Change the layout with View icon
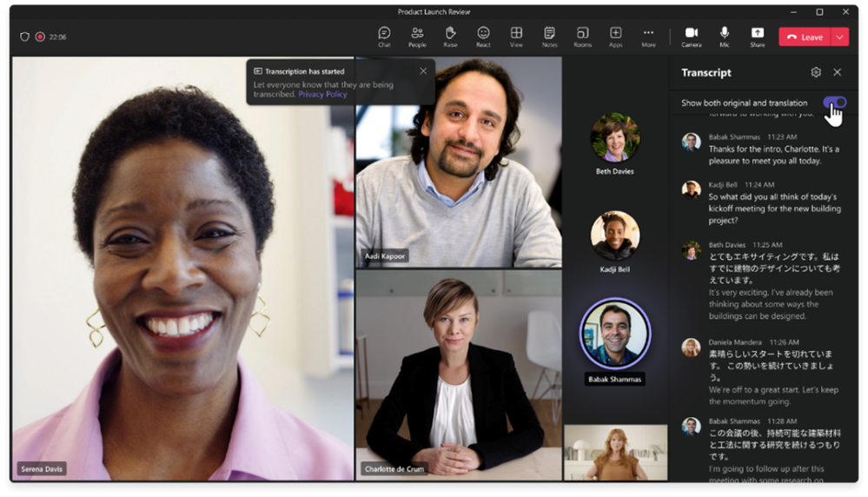The width and height of the screenshot is (868, 497). pos(516,37)
